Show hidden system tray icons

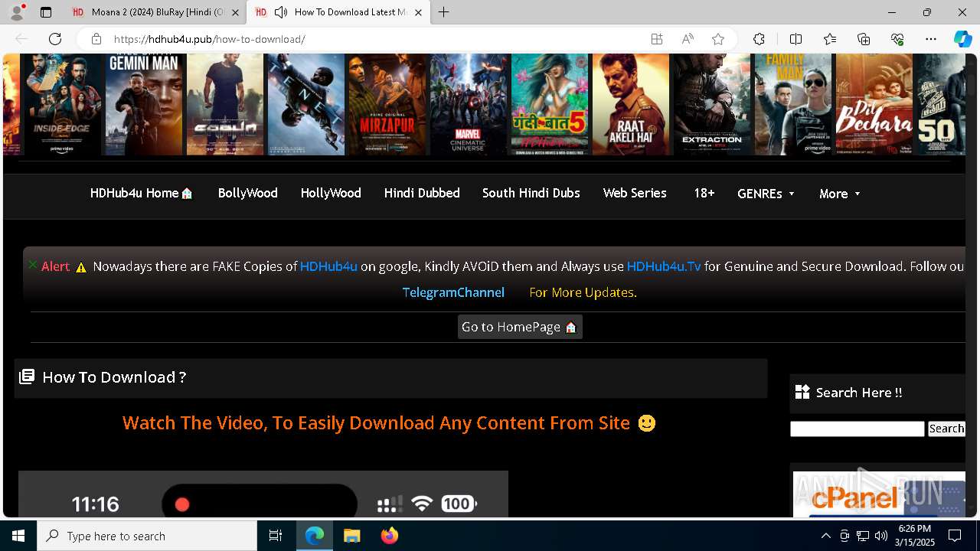click(825, 536)
